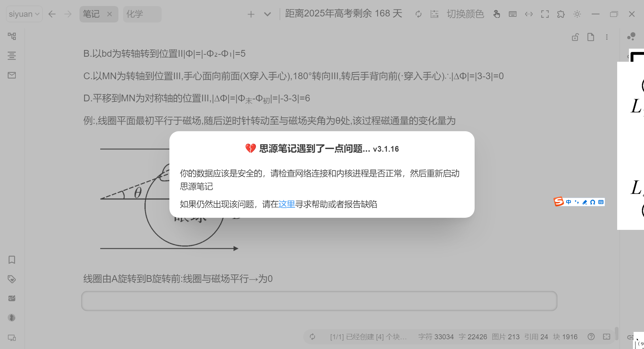
Task: Click the 块 1916 count in status bar
Action: click(565, 337)
